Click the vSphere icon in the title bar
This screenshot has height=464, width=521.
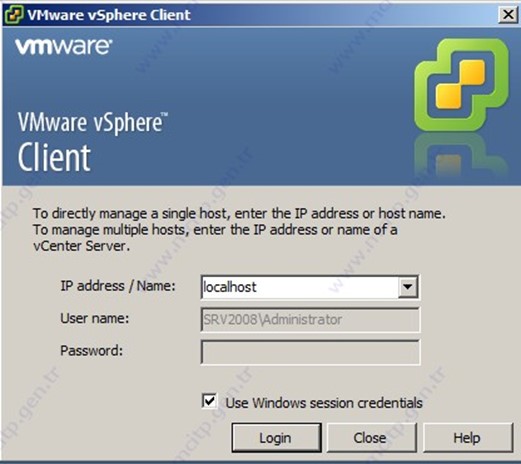coord(14,15)
